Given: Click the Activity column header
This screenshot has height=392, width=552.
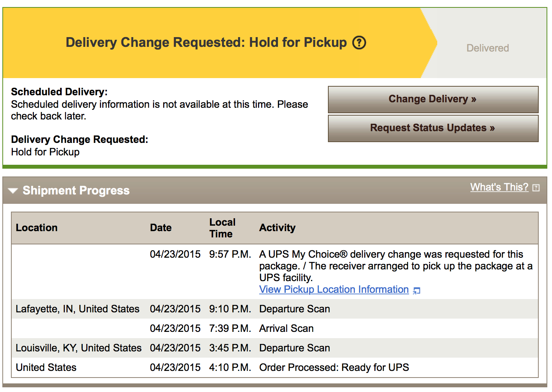Looking at the screenshot, I should point(278,228).
